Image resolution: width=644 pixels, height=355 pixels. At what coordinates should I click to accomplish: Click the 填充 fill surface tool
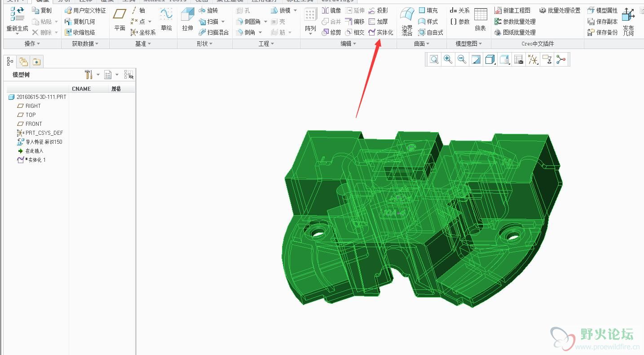[428, 10]
